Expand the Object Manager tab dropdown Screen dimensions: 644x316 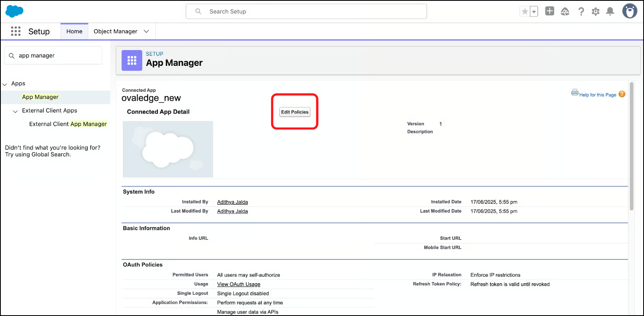pos(146,32)
